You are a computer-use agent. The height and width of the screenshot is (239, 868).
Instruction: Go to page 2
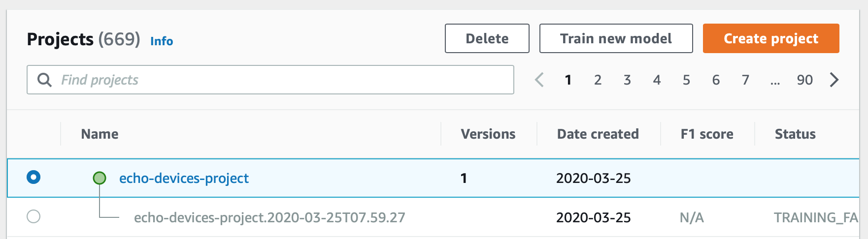598,80
